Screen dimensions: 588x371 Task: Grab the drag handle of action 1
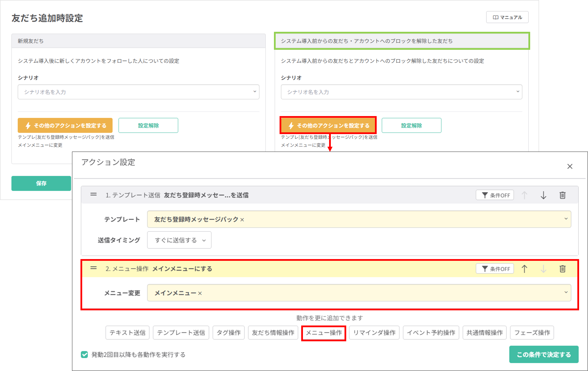[x=94, y=195]
